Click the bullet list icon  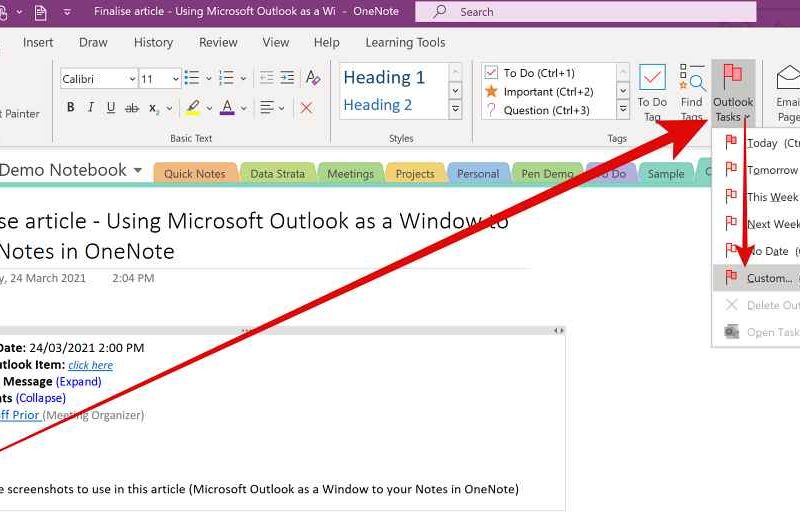192,78
